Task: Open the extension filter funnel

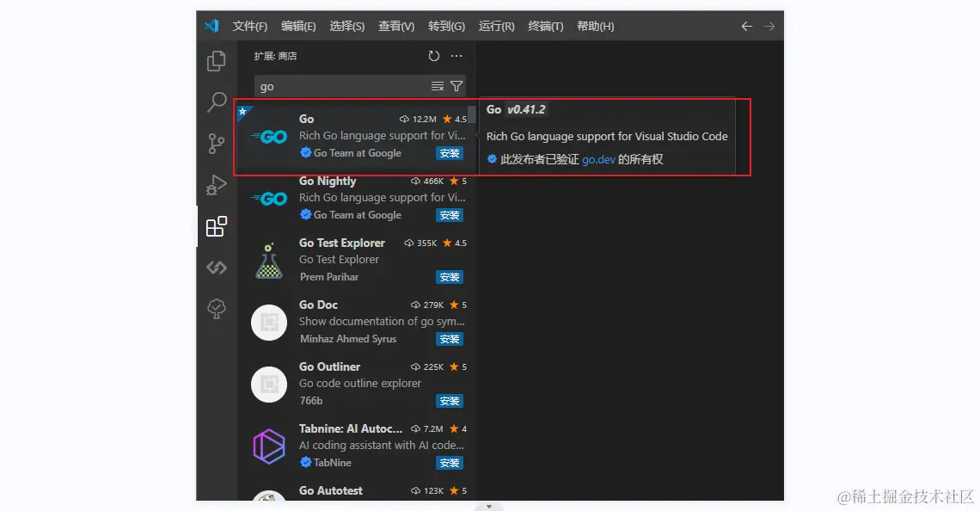Action: (456, 86)
